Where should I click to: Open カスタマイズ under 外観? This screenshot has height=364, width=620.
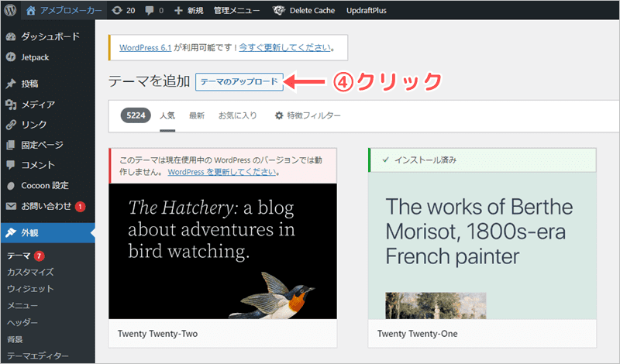coord(29,272)
